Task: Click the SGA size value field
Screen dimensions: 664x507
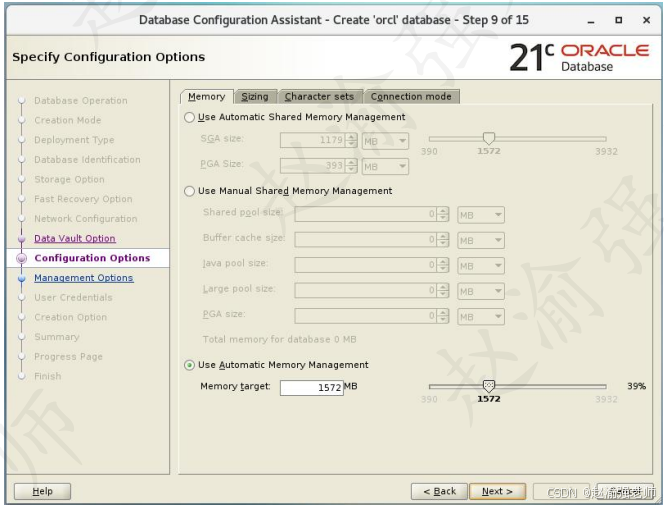Action: coord(313,141)
